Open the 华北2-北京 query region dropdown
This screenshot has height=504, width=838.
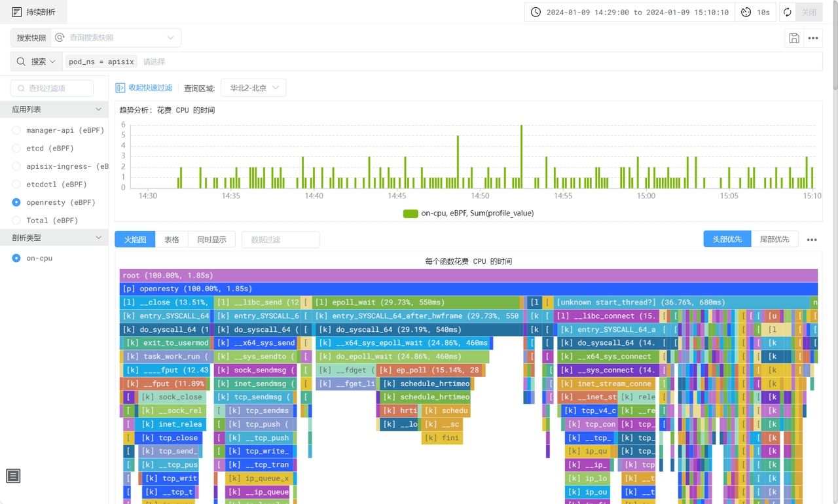click(253, 88)
